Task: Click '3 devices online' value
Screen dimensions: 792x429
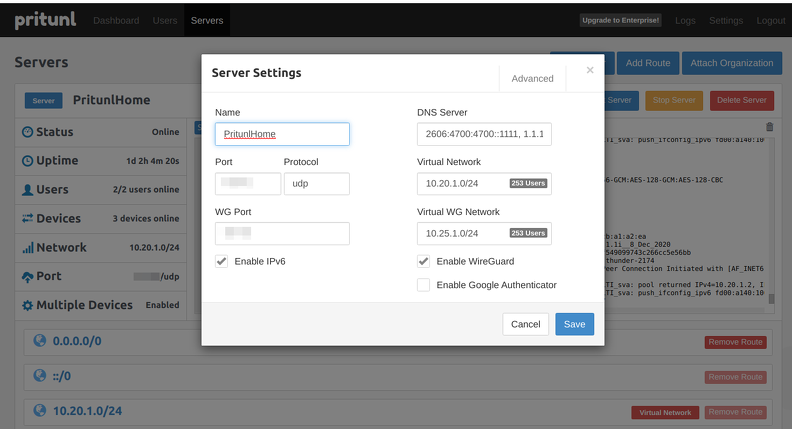Action: tap(145, 218)
